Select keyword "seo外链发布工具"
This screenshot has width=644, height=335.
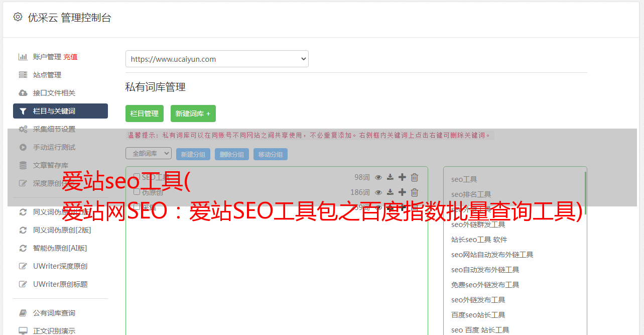(x=478, y=300)
